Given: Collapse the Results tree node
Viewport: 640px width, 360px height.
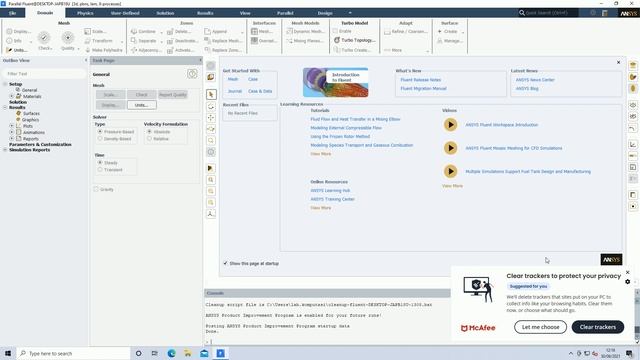Looking at the screenshot, I should (x=5, y=107).
